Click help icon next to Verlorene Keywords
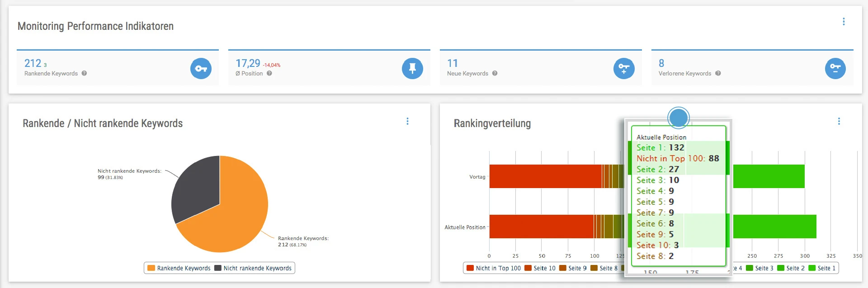 pyautogui.click(x=718, y=73)
